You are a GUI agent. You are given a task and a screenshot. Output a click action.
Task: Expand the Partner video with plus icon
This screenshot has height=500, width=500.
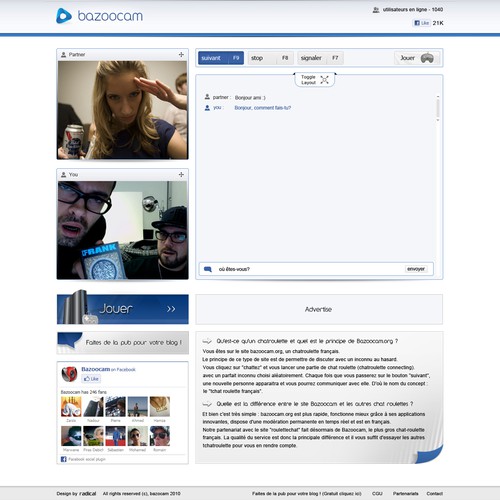[181, 54]
